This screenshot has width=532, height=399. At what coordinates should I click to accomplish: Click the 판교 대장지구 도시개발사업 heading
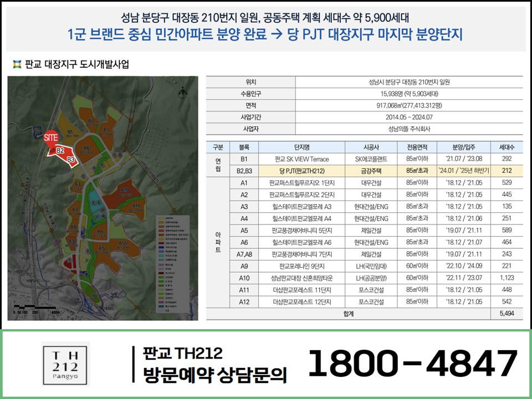click(x=77, y=64)
